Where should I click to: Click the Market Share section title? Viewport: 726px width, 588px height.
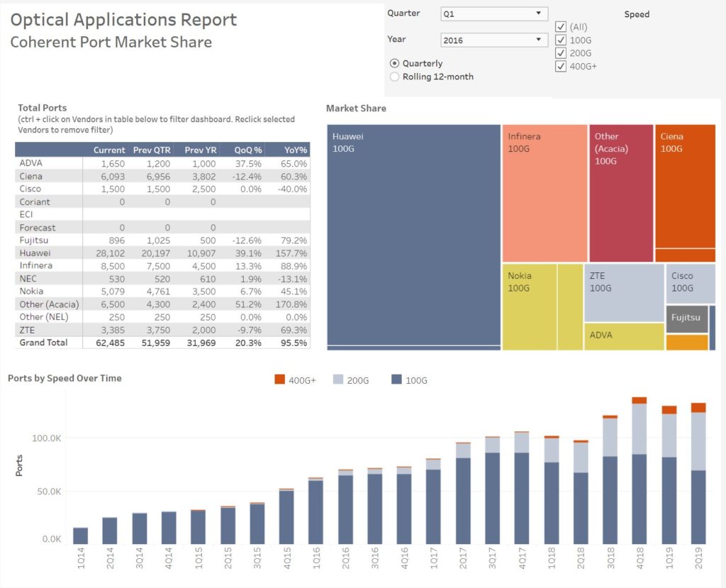pyautogui.click(x=356, y=108)
